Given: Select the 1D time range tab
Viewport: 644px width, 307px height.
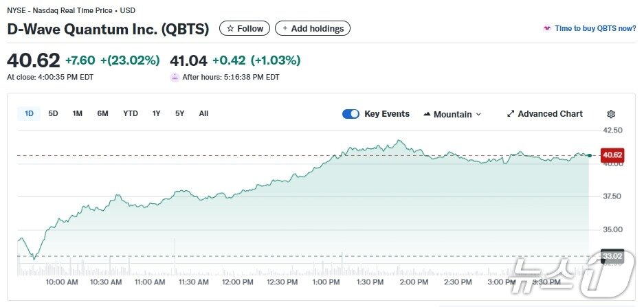Looking at the screenshot, I should [x=29, y=113].
